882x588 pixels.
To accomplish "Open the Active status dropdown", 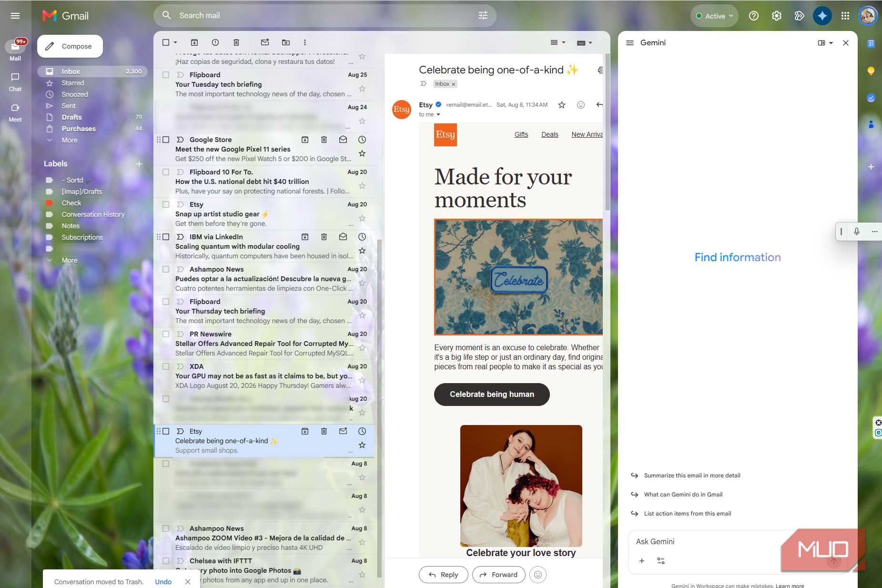I will pos(714,16).
